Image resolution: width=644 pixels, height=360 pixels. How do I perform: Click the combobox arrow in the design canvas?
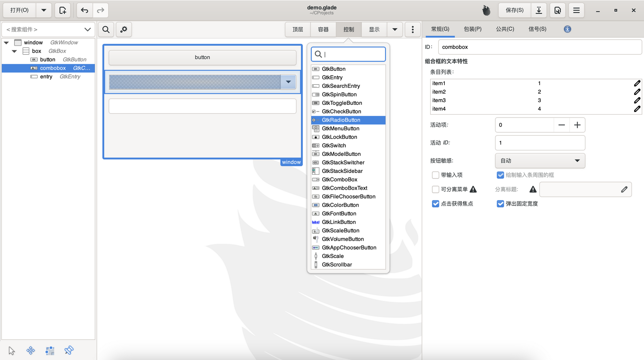(x=288, y=82)
